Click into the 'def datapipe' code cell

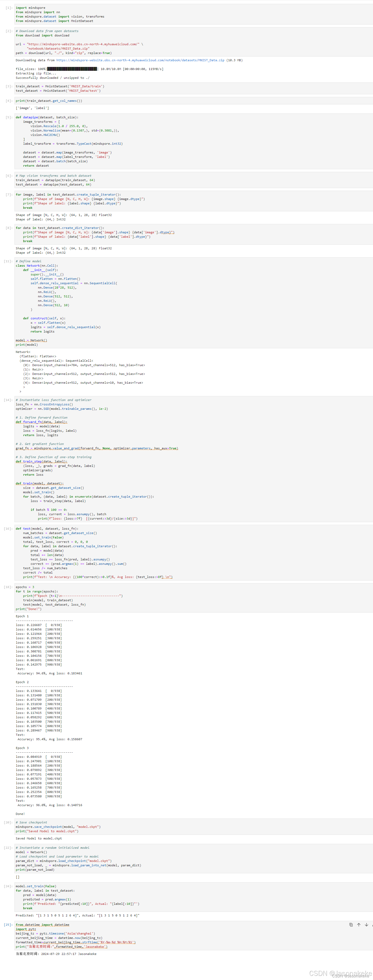point(193,142)
